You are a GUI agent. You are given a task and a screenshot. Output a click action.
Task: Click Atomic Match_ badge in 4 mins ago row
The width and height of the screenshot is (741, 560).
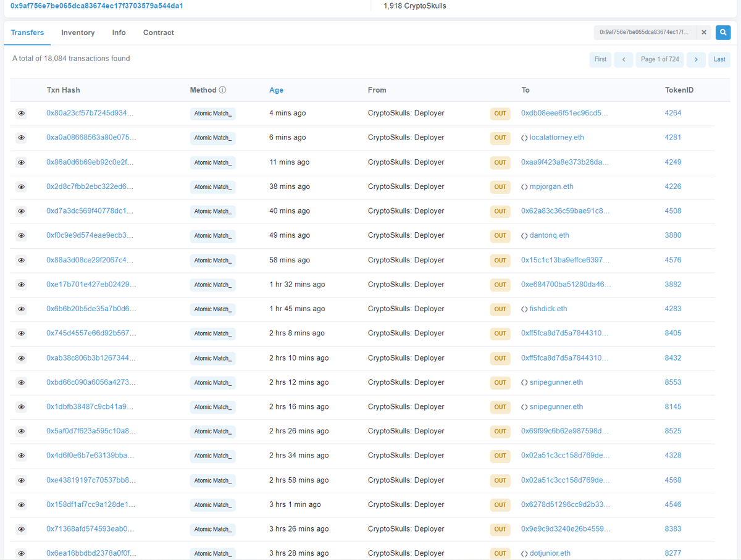(x=213, y=114)
